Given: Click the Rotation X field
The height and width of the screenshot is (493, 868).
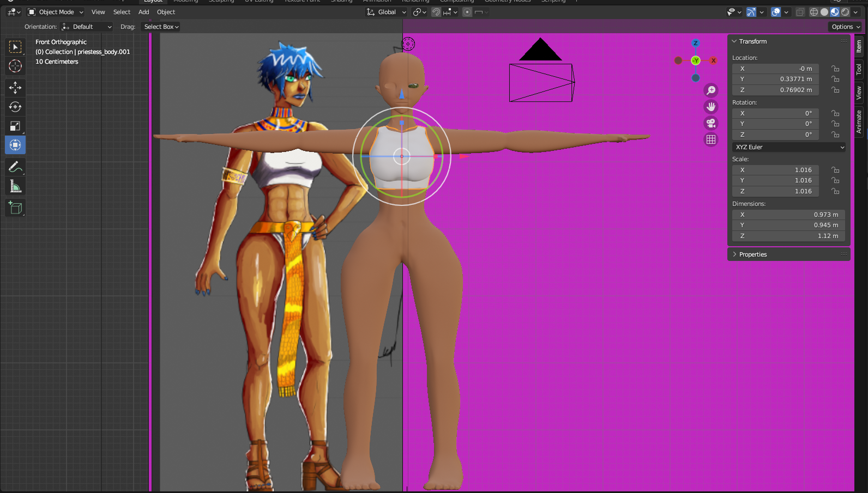Looking at the screenshot, I should [775, 113].
